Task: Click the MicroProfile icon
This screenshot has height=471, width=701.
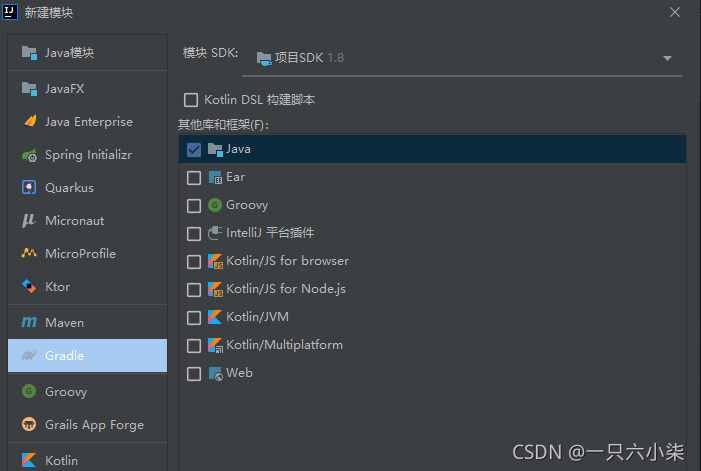Action: 29,253
